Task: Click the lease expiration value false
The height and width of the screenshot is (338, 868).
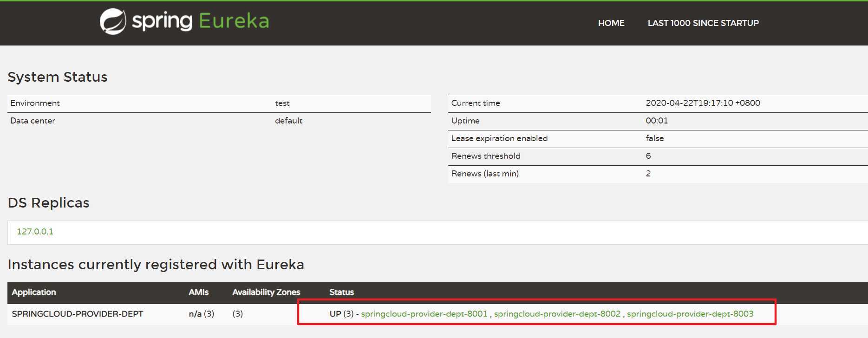Action: click(655, 138)
